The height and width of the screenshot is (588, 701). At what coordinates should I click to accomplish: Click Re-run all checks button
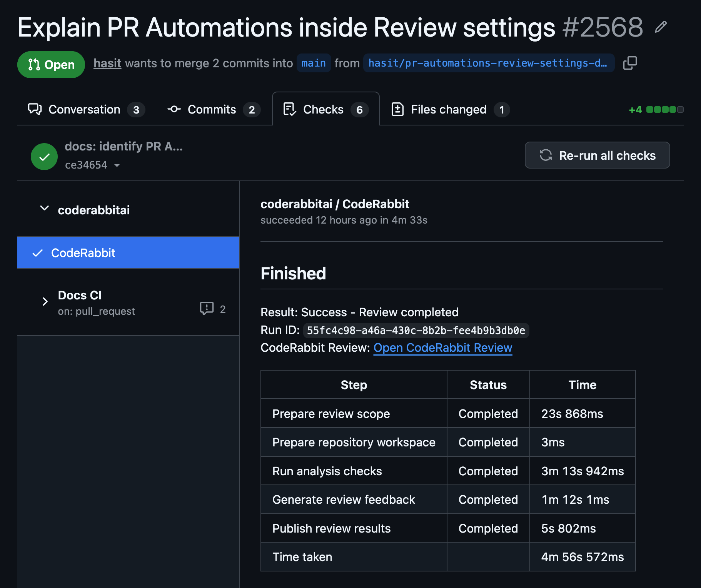(597, 155)
